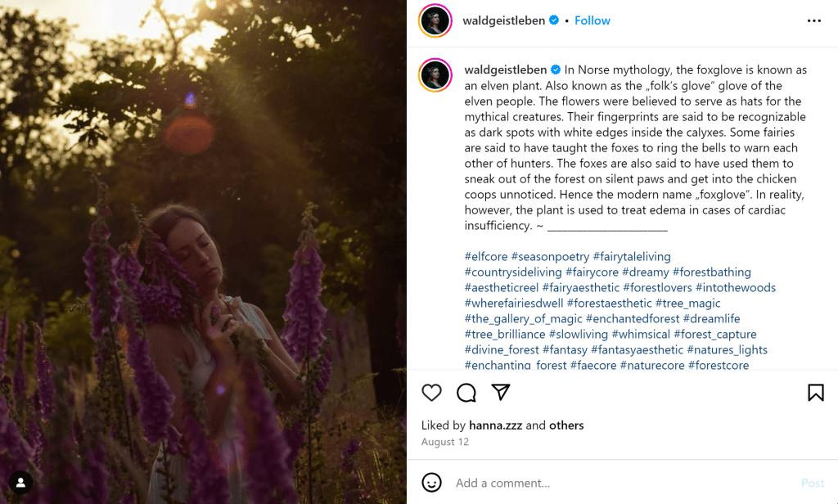This screenshot has width=838, height=504.
Task: Open emoji picker in comment box
Action: click(431, 483)
